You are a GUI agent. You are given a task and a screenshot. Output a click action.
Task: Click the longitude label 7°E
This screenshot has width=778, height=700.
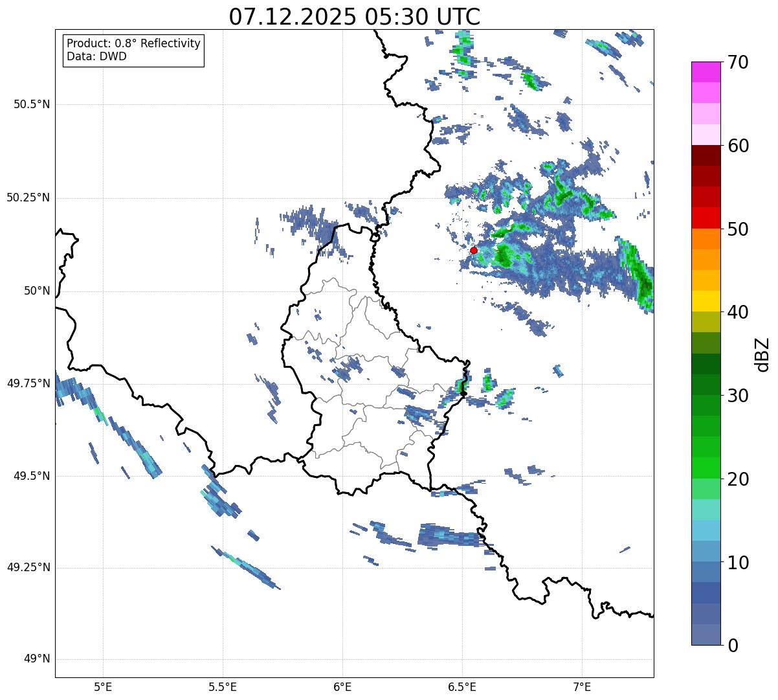(582, 687)
